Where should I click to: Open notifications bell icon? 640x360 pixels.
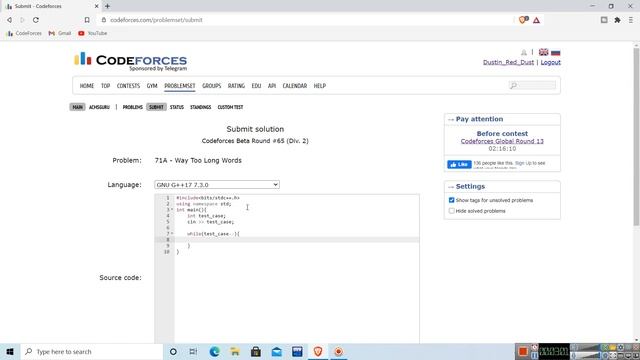point(524,52)
